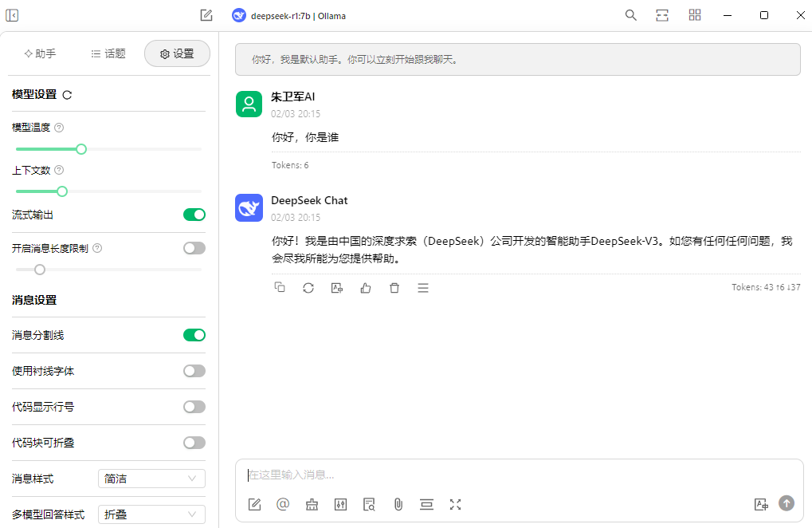Image resolution: width=812 pixels, height=528 pixels.
Task: Open more options menu for the reply
Action: 423,288
